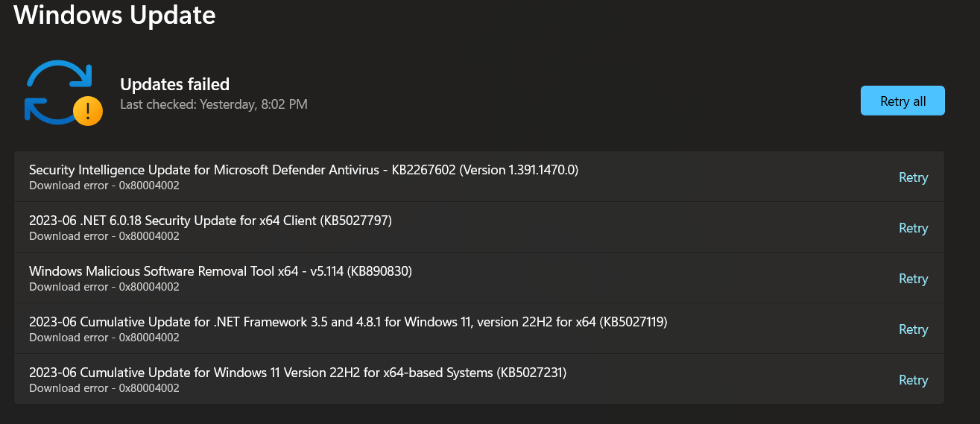Click the Windows Update page heading
Image resolution: width=980 pixels, height=424 pixels.
click(x=115, y=15)
